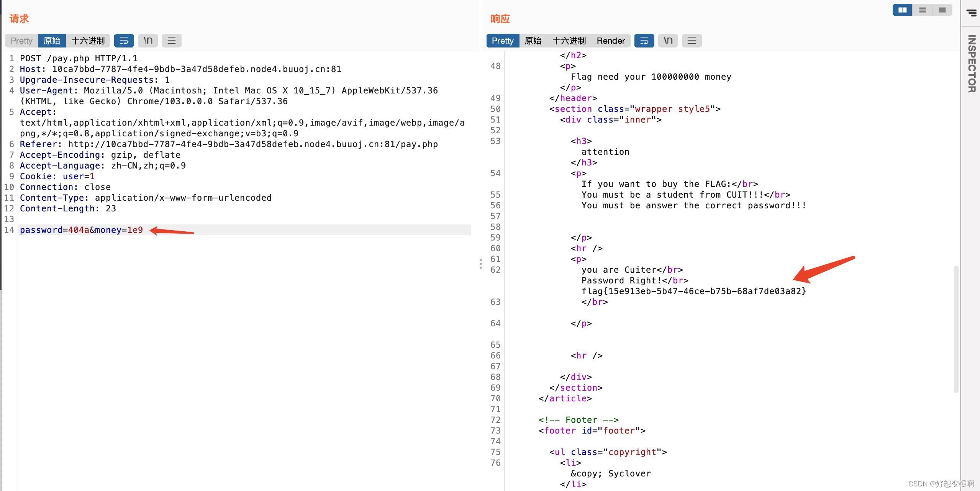Image resolution: width=980 pixels, height=491 pixels.
Task: Open request panel hamburger options menu
Action: 172,41
